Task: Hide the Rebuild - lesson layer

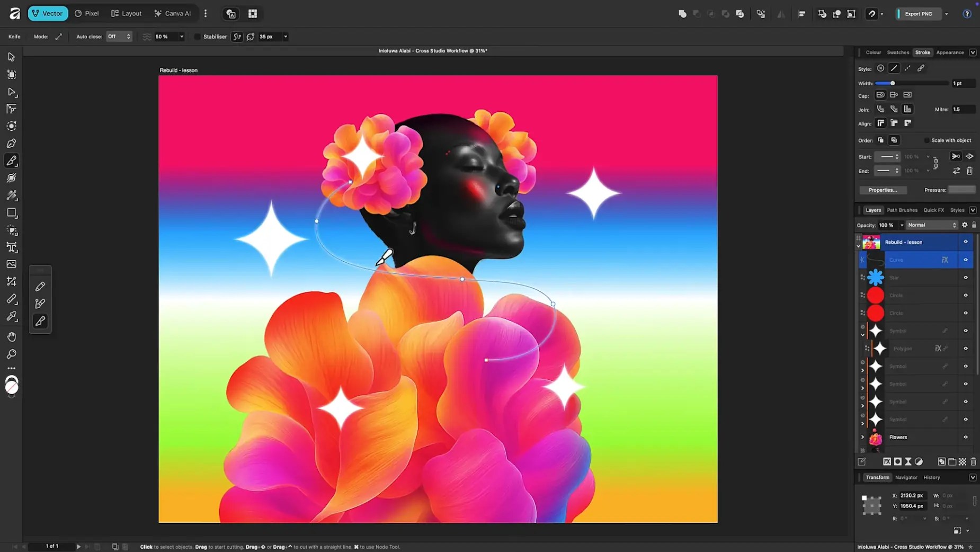Action: 965,242
